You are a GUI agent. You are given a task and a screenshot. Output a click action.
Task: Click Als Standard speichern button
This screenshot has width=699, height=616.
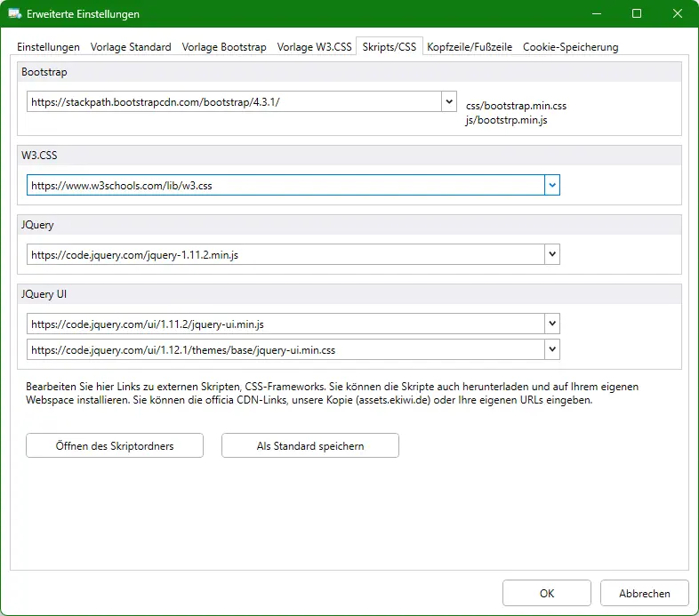click(309, 446)
